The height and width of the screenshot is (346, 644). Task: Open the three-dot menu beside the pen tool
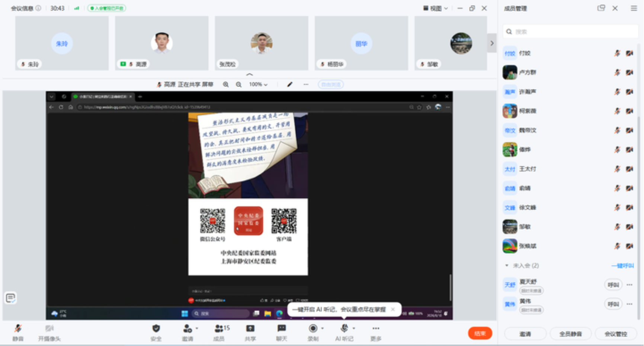click(306, 84)
